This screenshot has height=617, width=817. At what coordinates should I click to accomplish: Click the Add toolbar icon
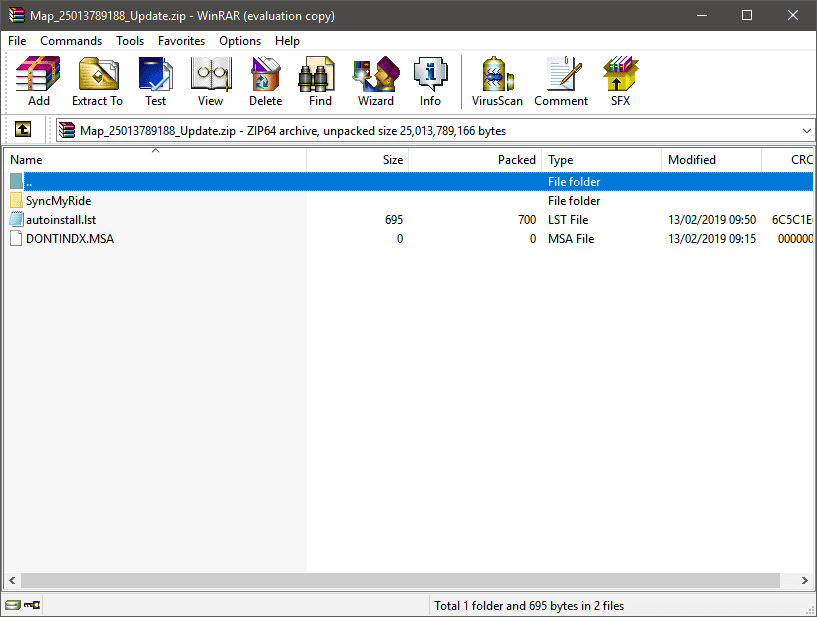click(39, 81)
